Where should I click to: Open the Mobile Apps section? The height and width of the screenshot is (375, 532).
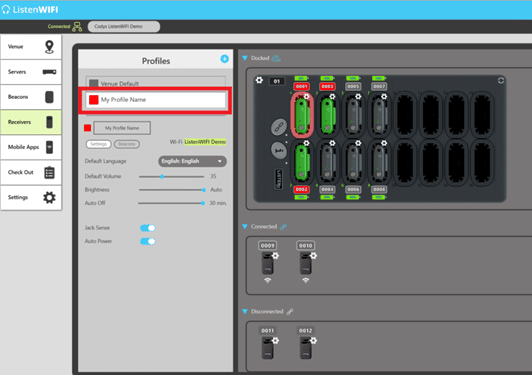[x=31, y=147]
